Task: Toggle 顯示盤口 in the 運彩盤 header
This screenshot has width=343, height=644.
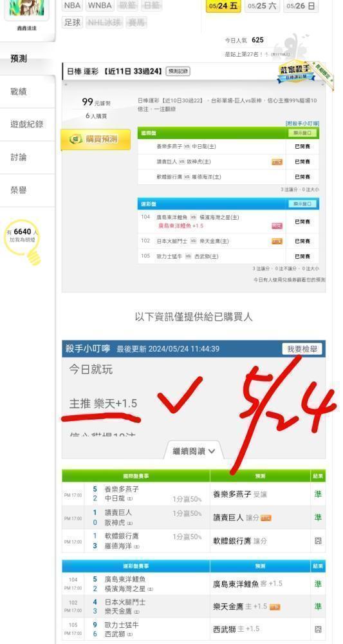Action: tap(303, 204)
